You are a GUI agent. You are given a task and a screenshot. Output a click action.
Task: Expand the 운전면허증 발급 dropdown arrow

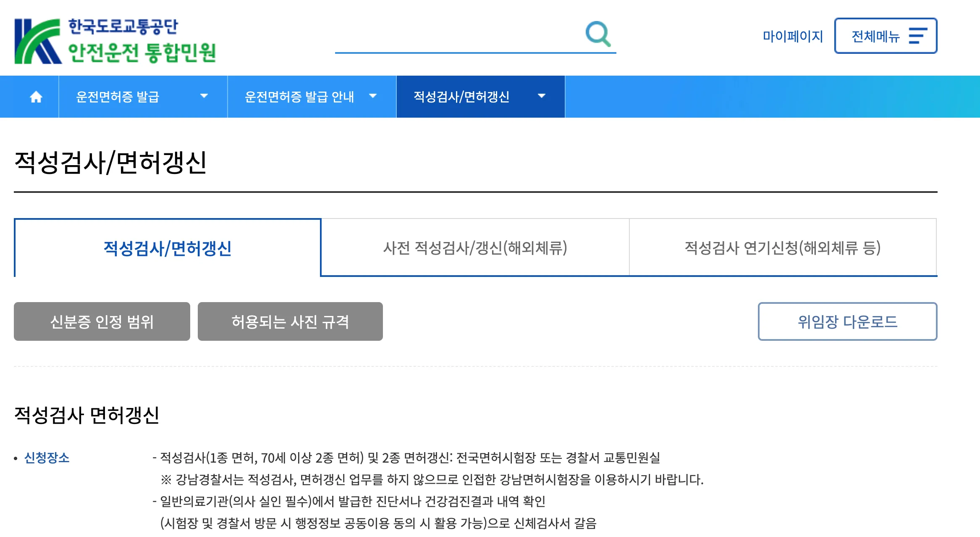(x=204, y=96)
